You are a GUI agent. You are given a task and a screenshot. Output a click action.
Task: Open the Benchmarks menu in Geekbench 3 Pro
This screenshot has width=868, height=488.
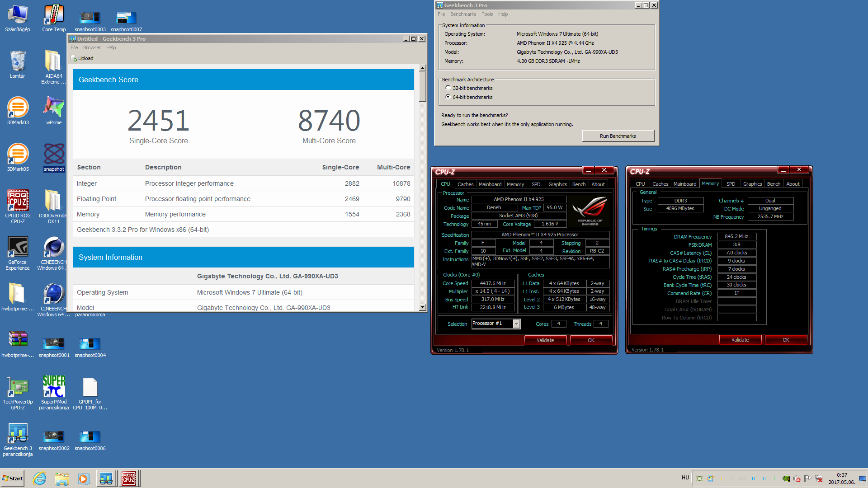click(x=463, y=14)
